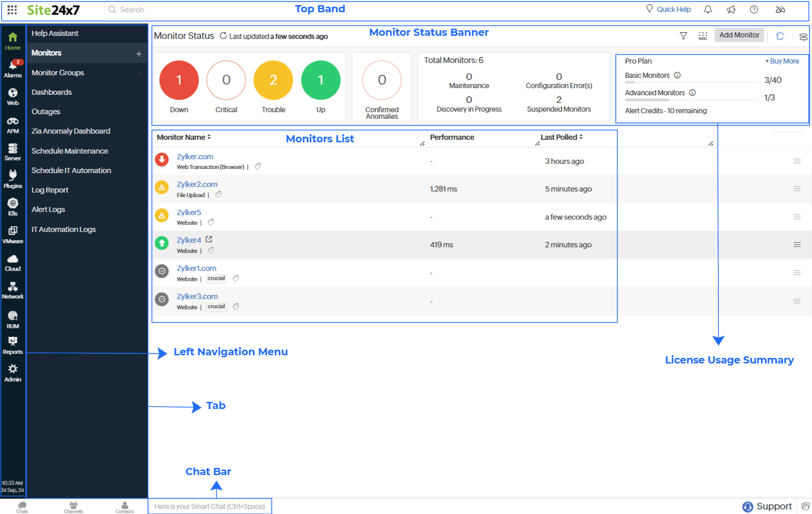This screenshot has height=514, width=812.
Task: Click the app launcher grid icon
Action: pos(12,10)
